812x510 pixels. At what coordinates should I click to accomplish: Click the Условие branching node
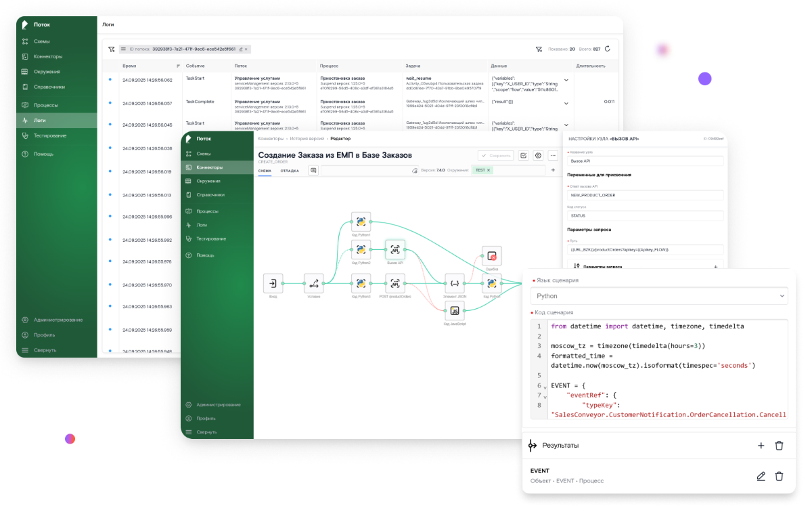tap(313, 284)
